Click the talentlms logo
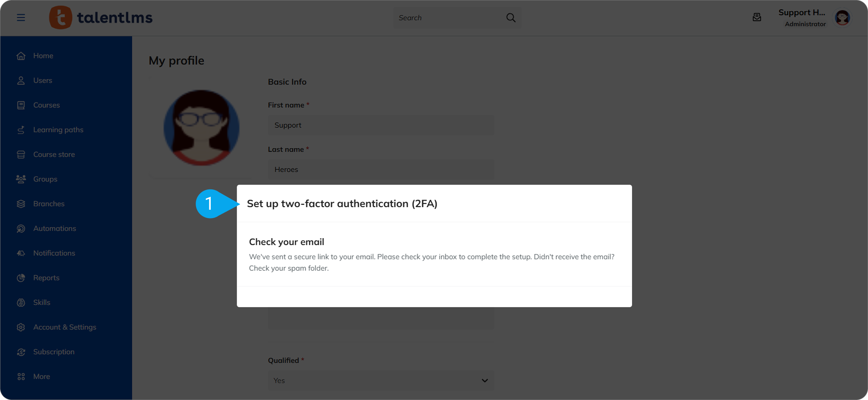The image size is (868, 400). pos(101,17)
